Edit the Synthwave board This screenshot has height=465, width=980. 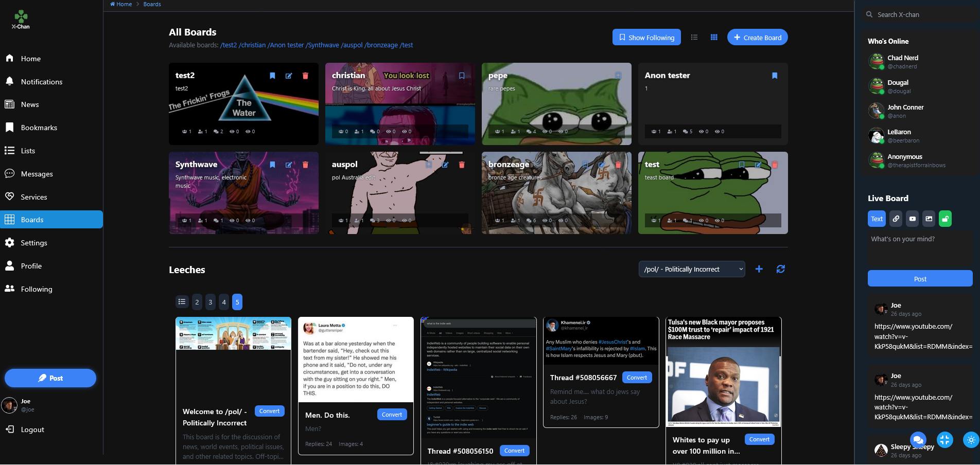coord(289,165)
